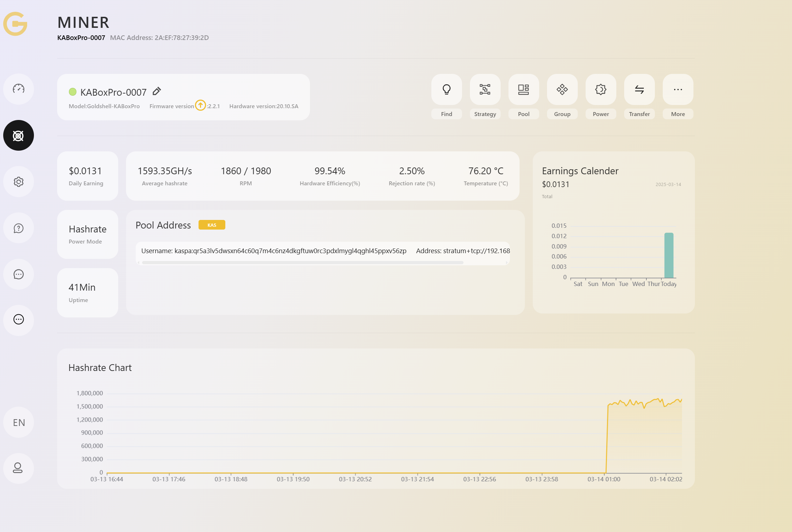Screen dimensions: 792x532
Task: Select the miner sidebar icon
Action: pos(19,135)
